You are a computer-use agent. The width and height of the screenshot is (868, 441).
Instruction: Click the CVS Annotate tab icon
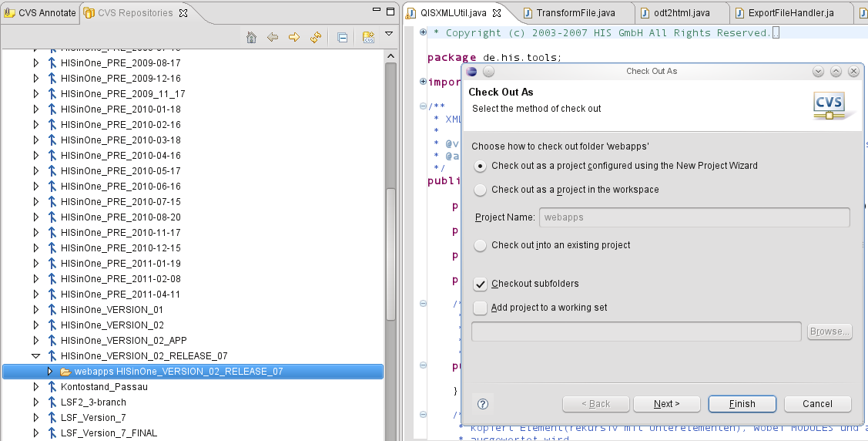tap(9, 13)
